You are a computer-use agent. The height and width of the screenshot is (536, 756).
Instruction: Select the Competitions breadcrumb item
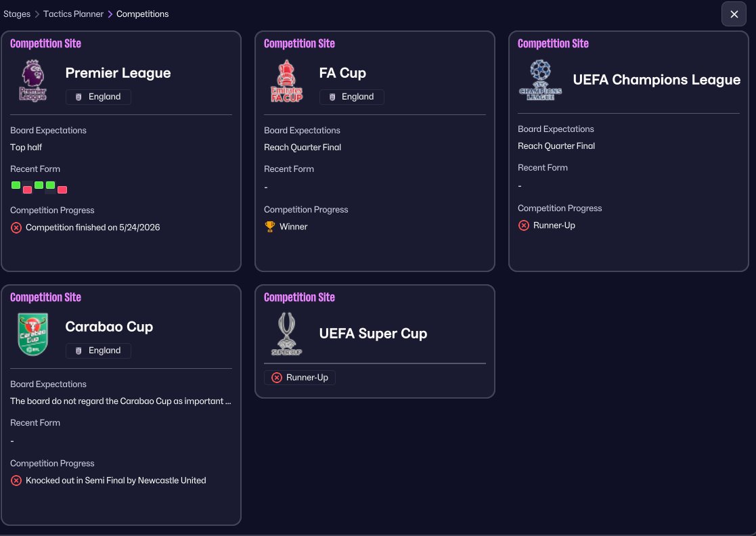pos(143,14)
